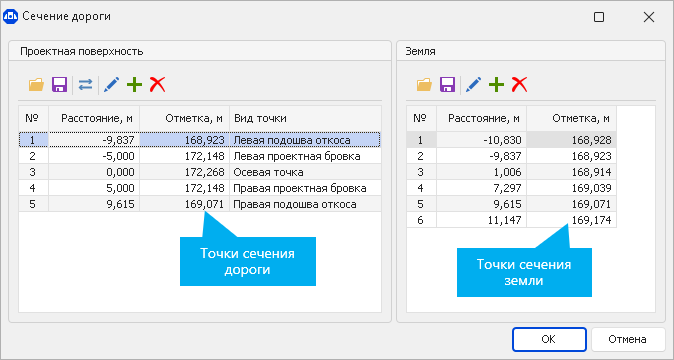Add point with green plus in Проектная поверхность
The width and height of the screenshot is (674, 360).
[135, 84]
